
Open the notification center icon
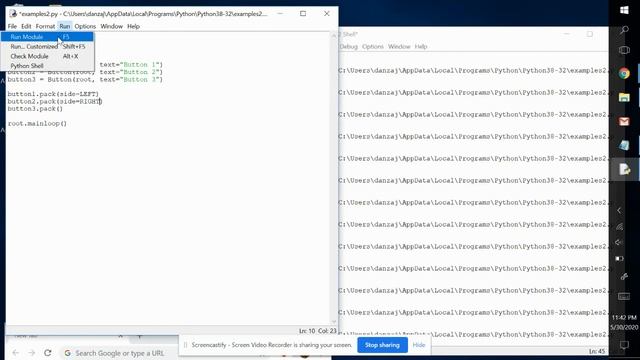point(624,345)
